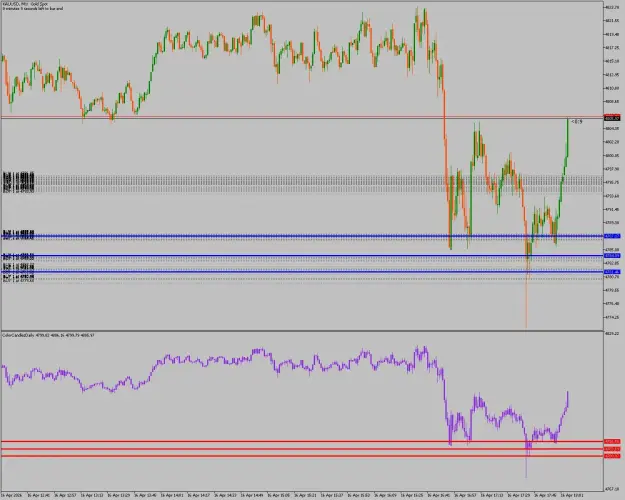Click the XAUUSD Gold Spot chart title
625x500 pixels.
coord(25,4)
